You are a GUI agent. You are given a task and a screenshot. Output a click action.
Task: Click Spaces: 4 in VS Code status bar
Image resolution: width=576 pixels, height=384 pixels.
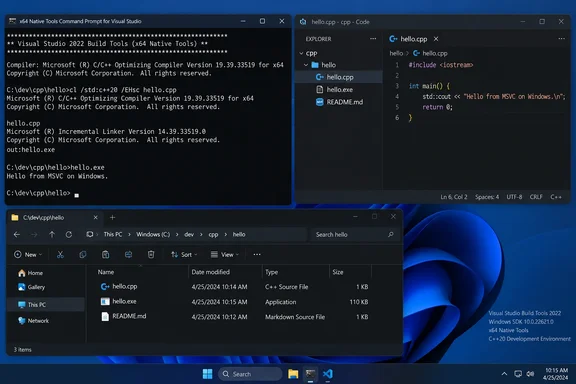pyautogui.click(x=487, y=197)
